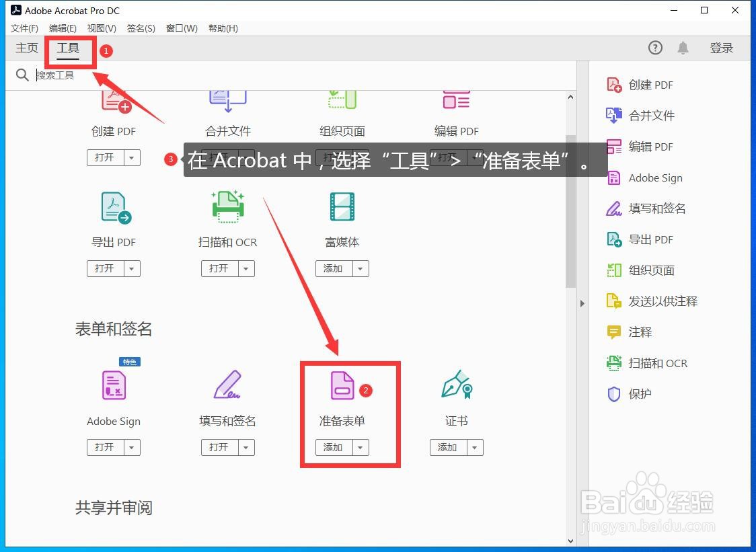Image resolution: width=756 pixels, height=552 pixels.
Task: Select the Scan & OCR printer icon
Action: pos(228,207)
